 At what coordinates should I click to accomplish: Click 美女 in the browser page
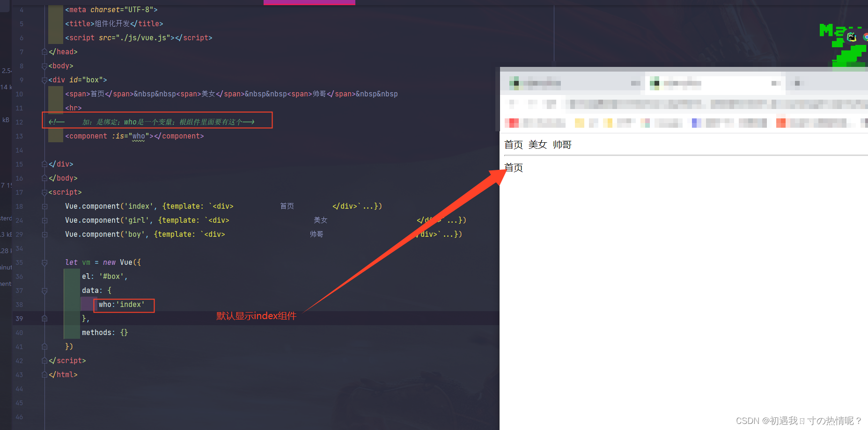[537, 145]
